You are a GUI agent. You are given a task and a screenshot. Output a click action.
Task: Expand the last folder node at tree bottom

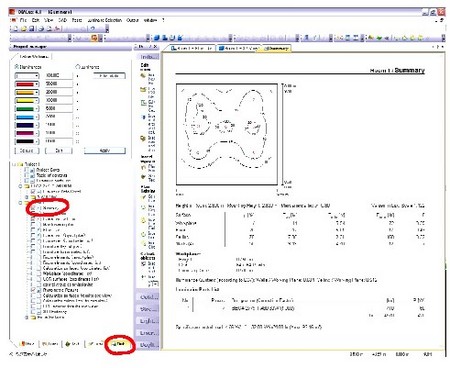pyautogui.click(x=27, y=317)
